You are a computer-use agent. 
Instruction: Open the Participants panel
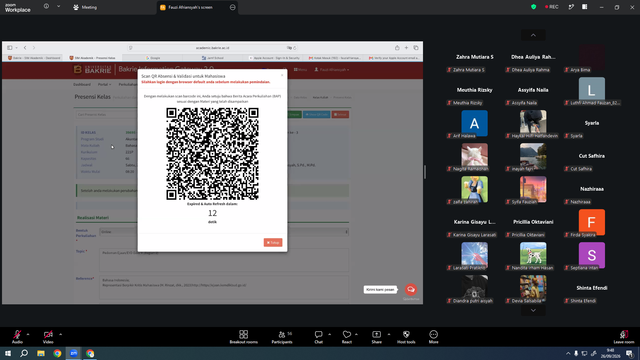(x=282, y=337)
